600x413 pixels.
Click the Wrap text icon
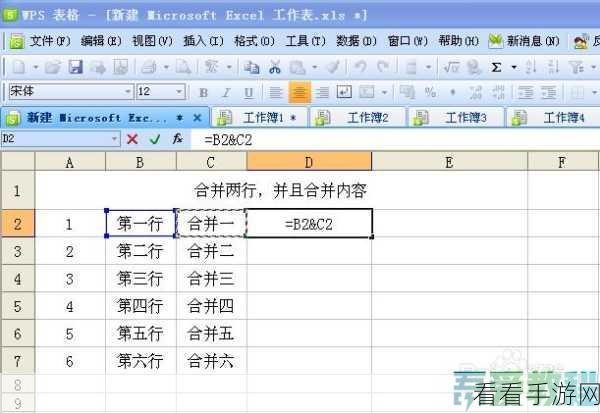[344, 92]
